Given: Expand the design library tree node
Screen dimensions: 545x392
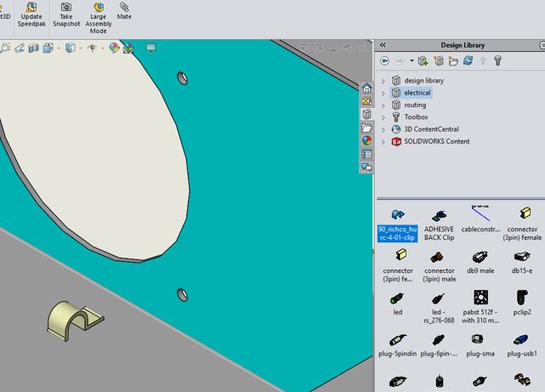Looking at the screenshot, I should (383, 81).
